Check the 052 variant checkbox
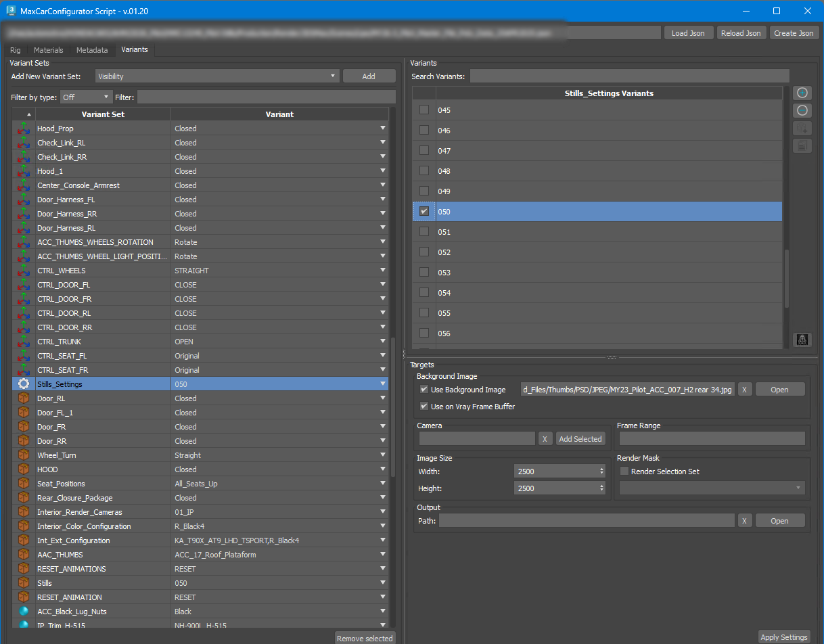824x644 pixels. point(424,252)
